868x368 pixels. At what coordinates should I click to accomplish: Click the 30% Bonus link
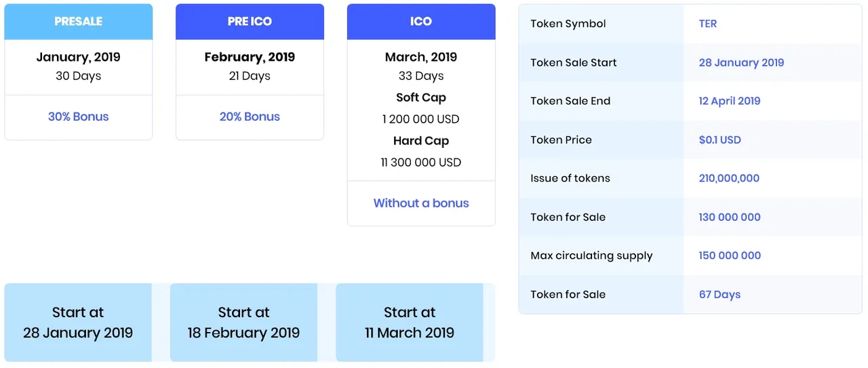pos(79,117)
